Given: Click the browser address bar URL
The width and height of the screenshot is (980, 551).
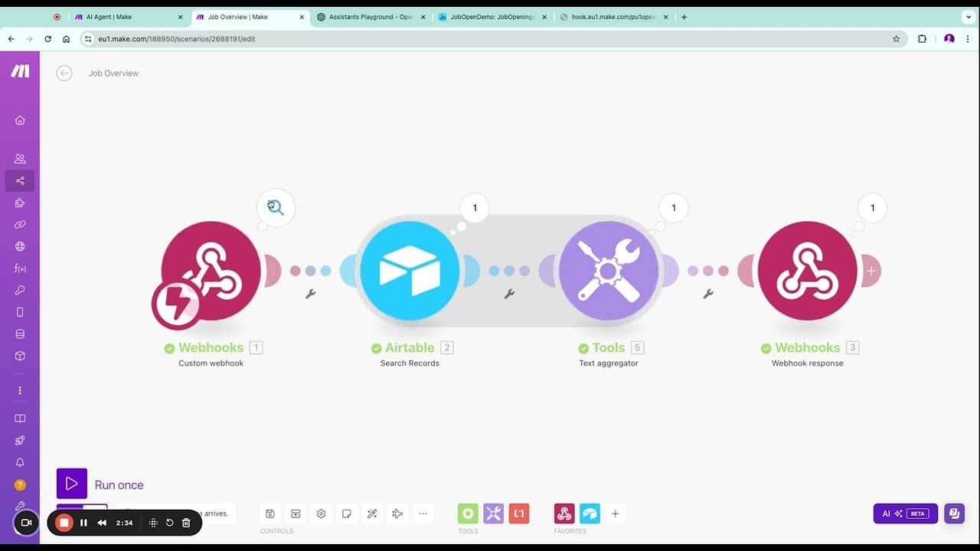Looking at the screenshot, I should (x=176, y=39).
